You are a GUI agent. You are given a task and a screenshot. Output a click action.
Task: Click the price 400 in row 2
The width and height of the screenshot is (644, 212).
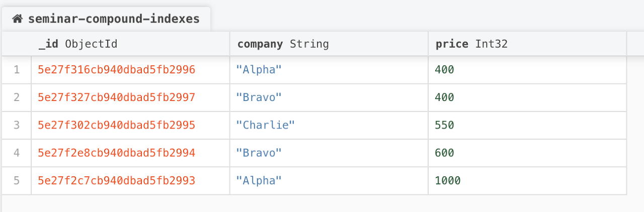coord(444,97)
